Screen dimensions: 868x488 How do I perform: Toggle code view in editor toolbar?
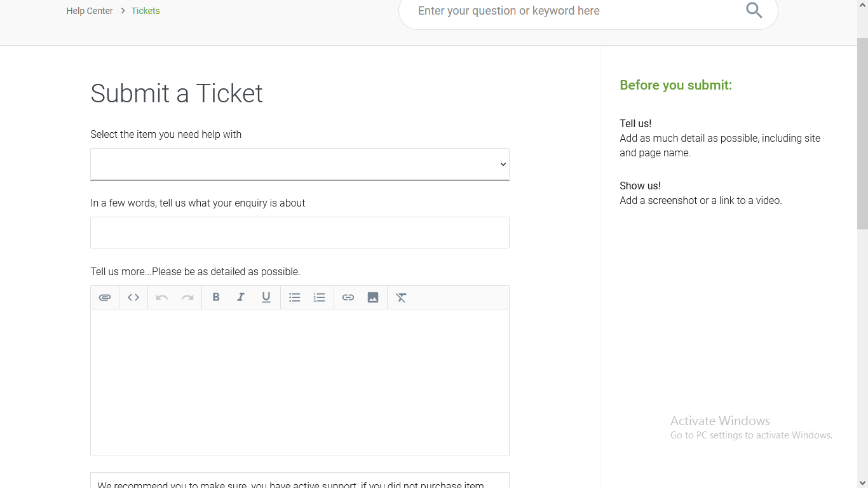[133, 297]
